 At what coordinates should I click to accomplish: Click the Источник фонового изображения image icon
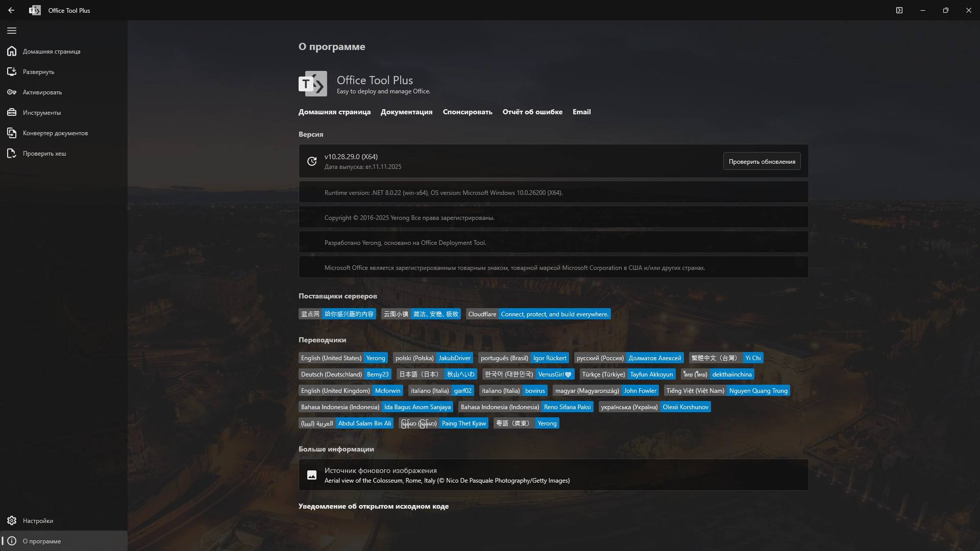312,475
